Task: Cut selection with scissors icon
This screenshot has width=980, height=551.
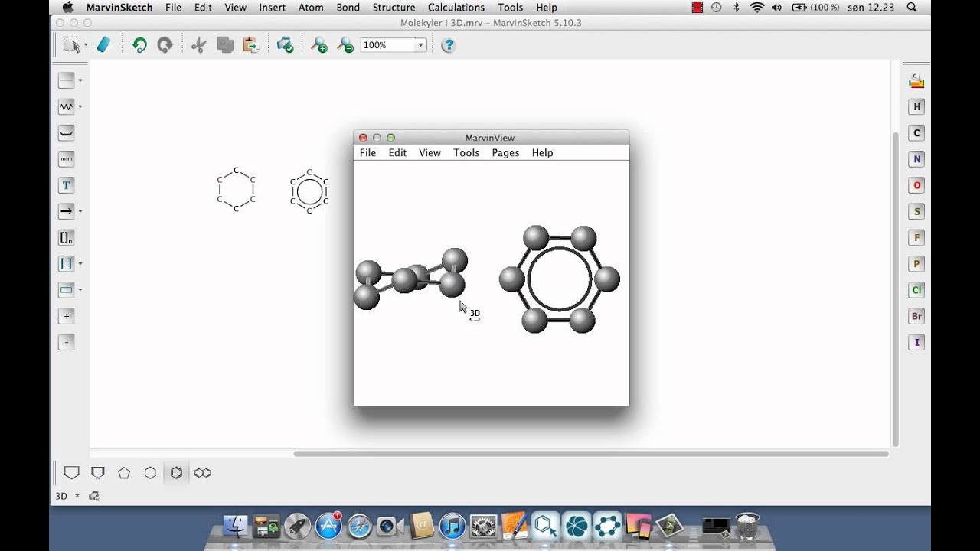Action: point(199,45)
